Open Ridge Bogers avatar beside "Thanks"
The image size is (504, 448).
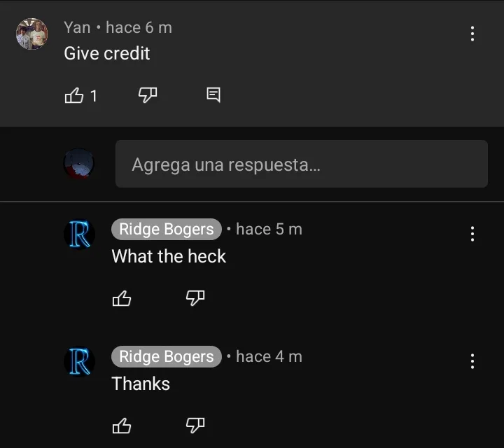coord(79,361)
